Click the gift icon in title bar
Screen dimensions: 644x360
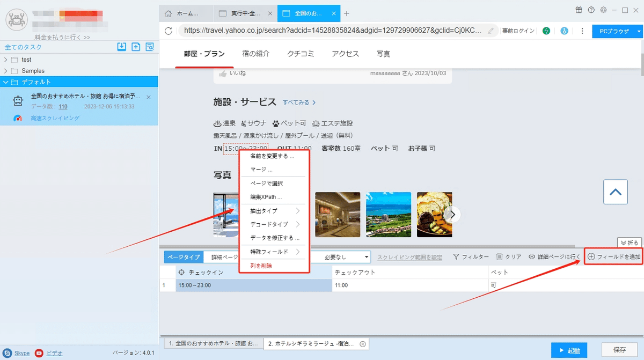pyautogui.click(x=579, y=10)
